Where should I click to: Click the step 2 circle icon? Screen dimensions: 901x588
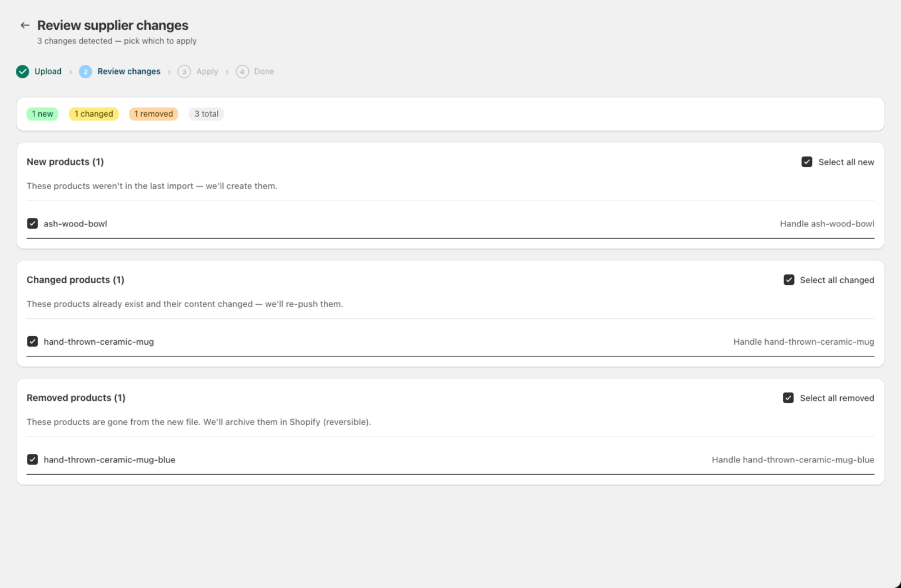(x=86, y=72)
